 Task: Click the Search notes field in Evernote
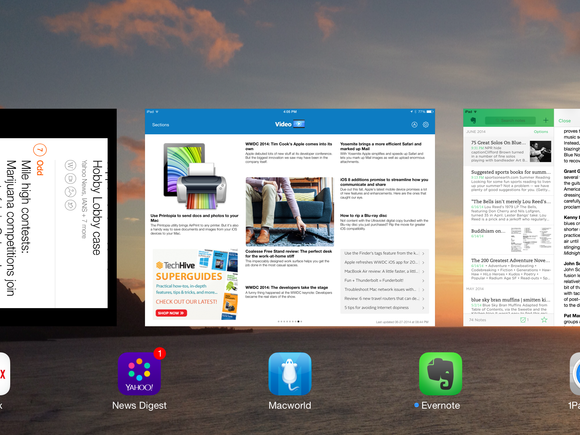[510, 121]
